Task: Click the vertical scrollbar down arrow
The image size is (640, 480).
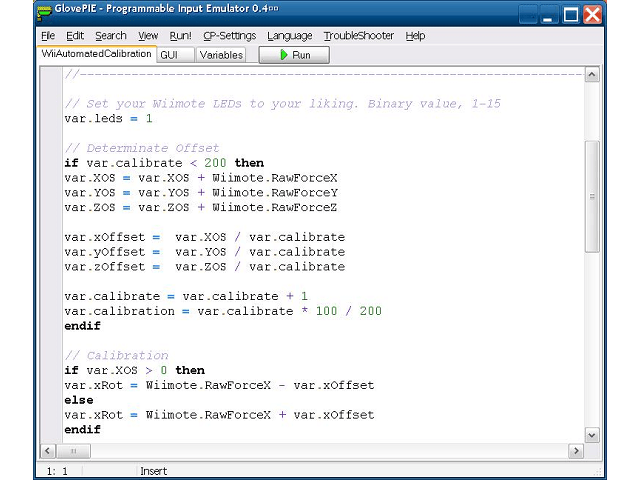Action: [x=591, y=435]
